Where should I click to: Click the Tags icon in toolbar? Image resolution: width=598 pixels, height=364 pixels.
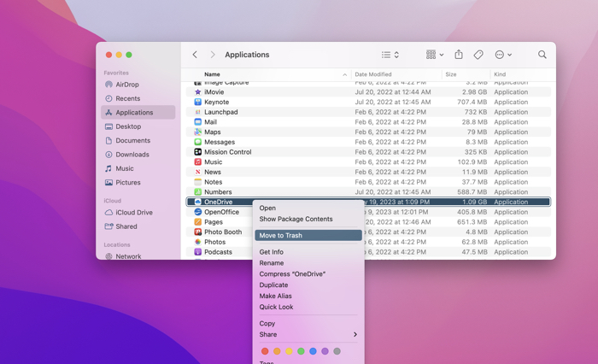(x=478, y=55)
